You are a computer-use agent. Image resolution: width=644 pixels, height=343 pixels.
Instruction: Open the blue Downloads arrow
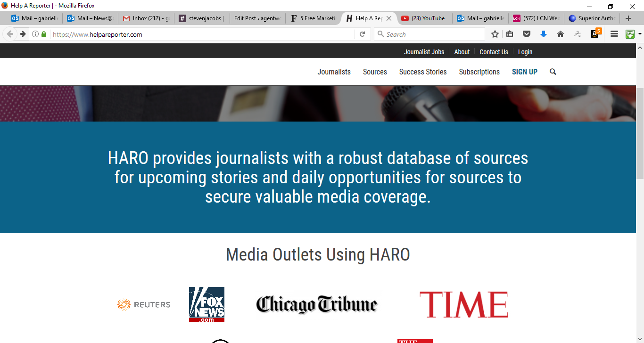click(x=544, y=34)
